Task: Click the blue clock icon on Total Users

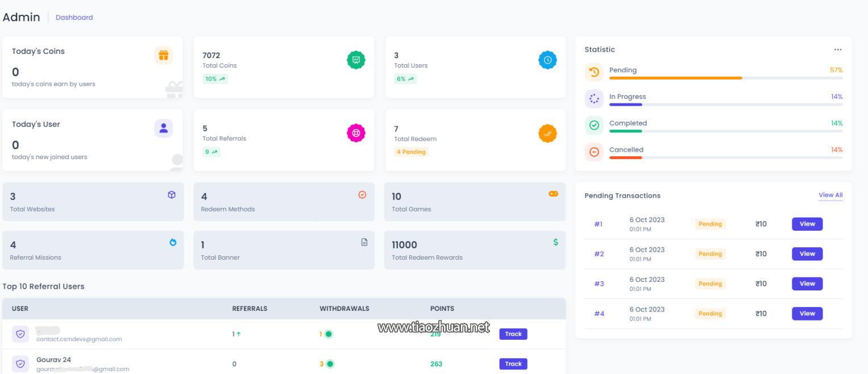Action: [548, 60]
